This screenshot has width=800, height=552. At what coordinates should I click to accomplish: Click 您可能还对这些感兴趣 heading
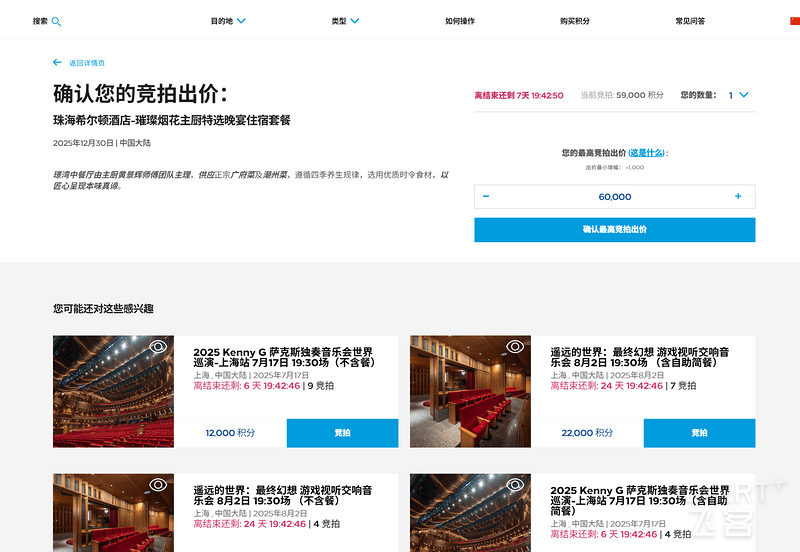click(x=103, y=309)
